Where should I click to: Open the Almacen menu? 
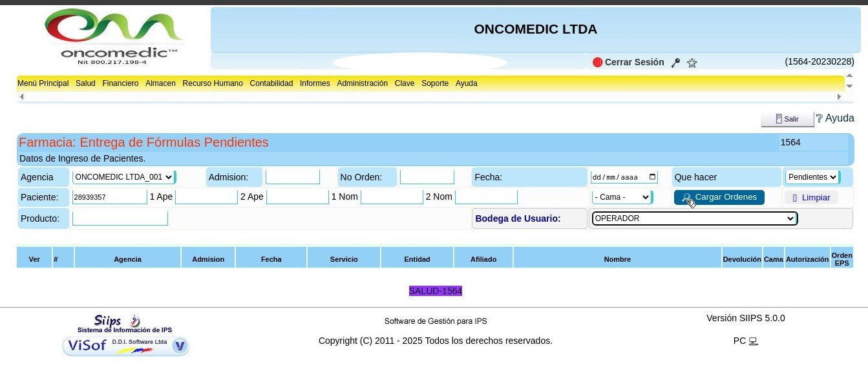pyautogui.click(x=160, y=83)
